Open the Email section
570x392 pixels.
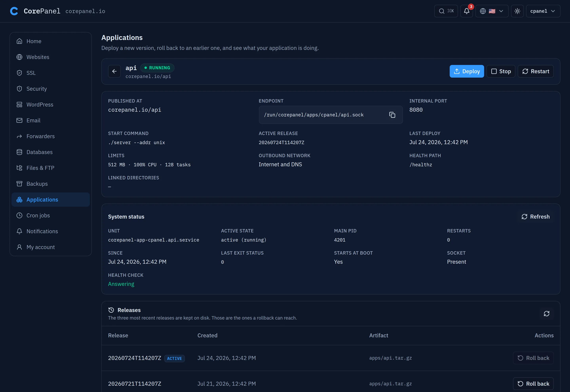tap(51, 120)
